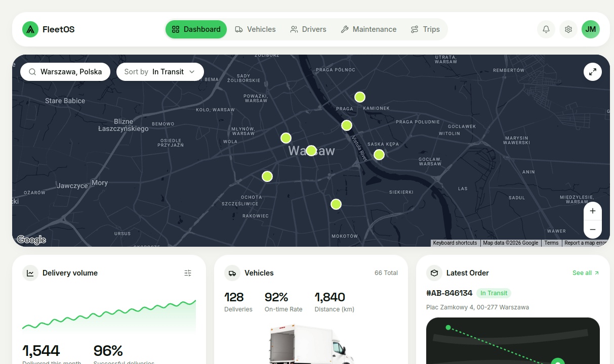Select vehicle marker above Ochota
614x364 pixels.
[267, 176]
